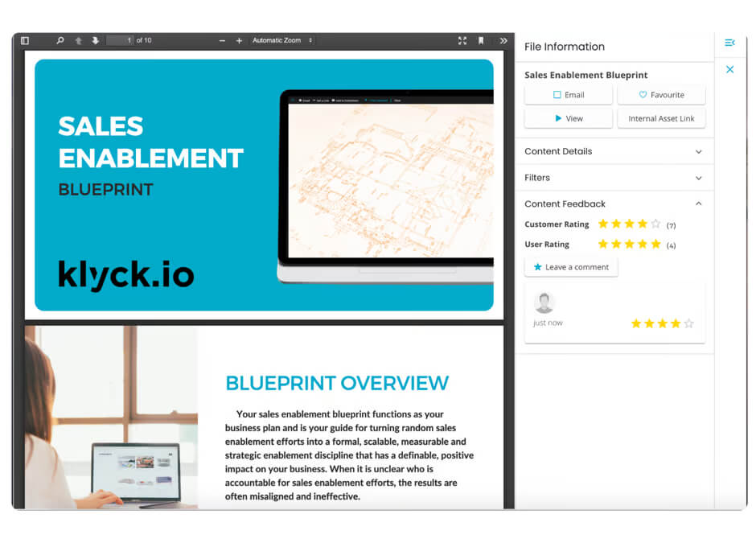Image resolution: width=756 pixels, height=543 pixels.
Task: Click the 'just now' comment timestamp
Action: coord(548,323)
